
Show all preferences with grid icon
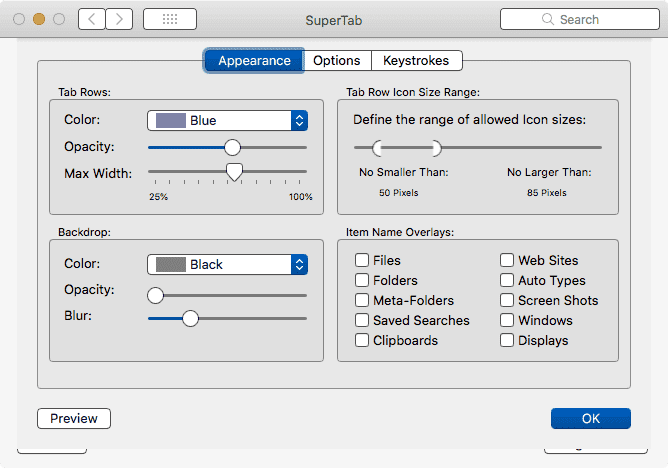click(x=170, y=19)
